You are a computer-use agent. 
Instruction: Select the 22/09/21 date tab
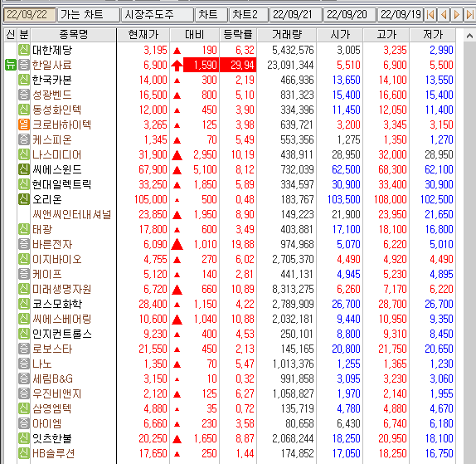pyautogui.click(x=296, y=15)
